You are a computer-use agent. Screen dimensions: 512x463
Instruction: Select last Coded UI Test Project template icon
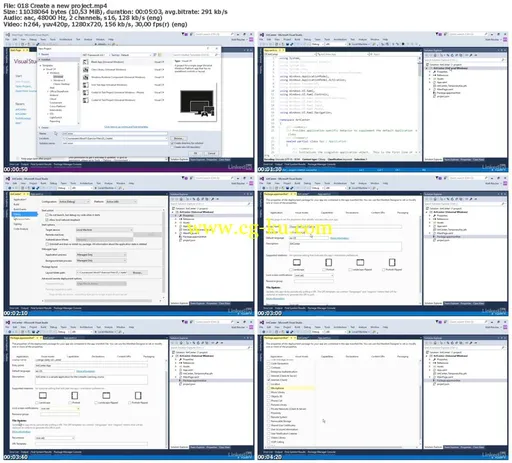coord(86,100)
